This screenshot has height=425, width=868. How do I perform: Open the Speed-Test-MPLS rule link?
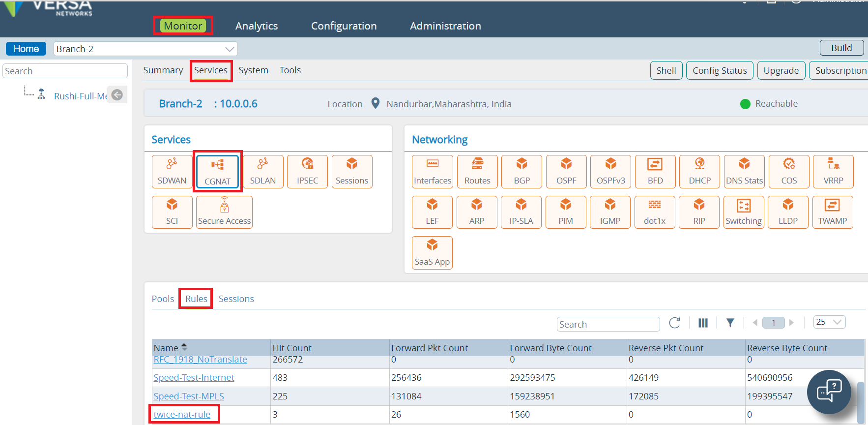click(x=189, y=396)
